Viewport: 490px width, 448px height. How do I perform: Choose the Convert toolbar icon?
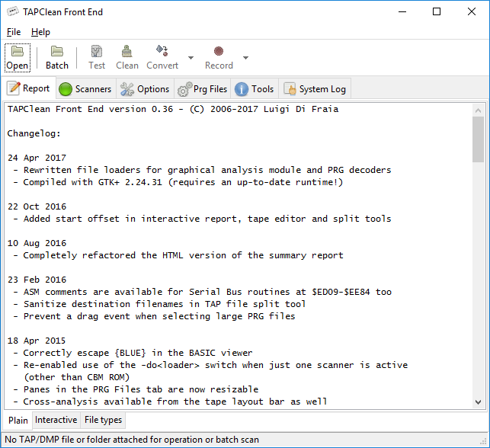pyautogui.click(x=162, y=58)
